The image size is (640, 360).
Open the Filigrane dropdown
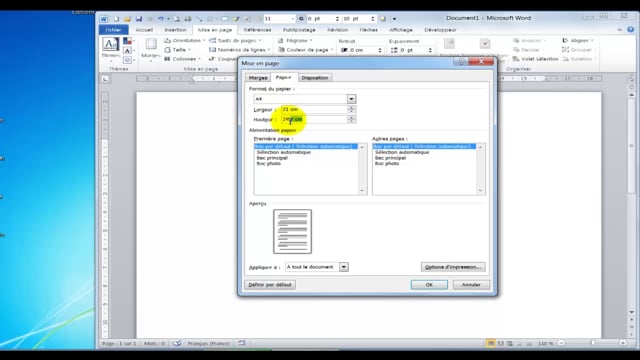click(295, 40)
